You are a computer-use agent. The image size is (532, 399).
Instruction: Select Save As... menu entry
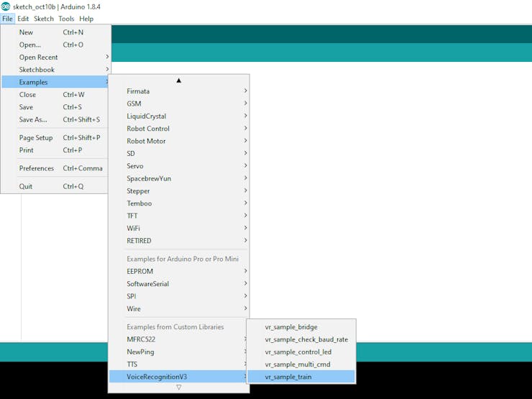pos(55,119)
